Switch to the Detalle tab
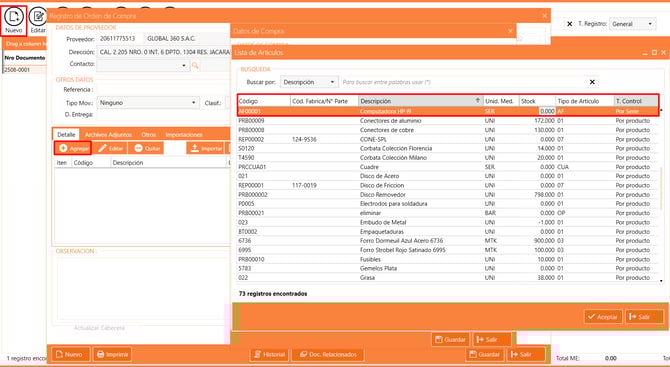This screenshot has width=670, height=367. tap(66, 135)
